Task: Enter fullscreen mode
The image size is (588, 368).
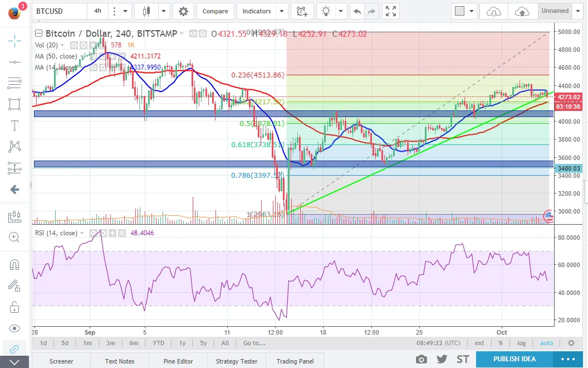Action: coord(391,11)
